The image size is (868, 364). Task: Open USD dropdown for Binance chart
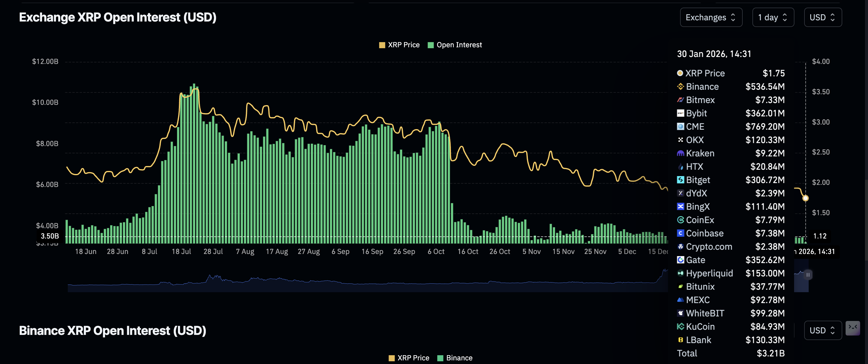[x=823, y=330]
